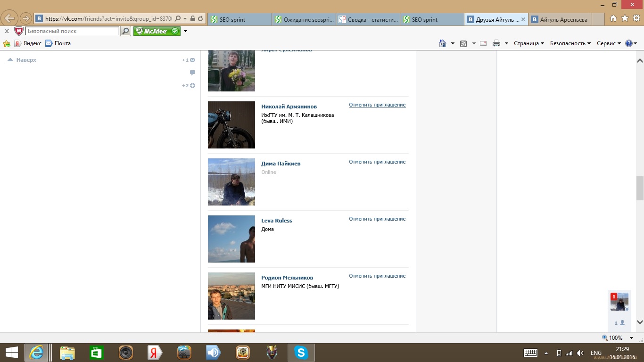Click the McAfee shield logo icon
The image size is (644, 362).
coord(19,31)
